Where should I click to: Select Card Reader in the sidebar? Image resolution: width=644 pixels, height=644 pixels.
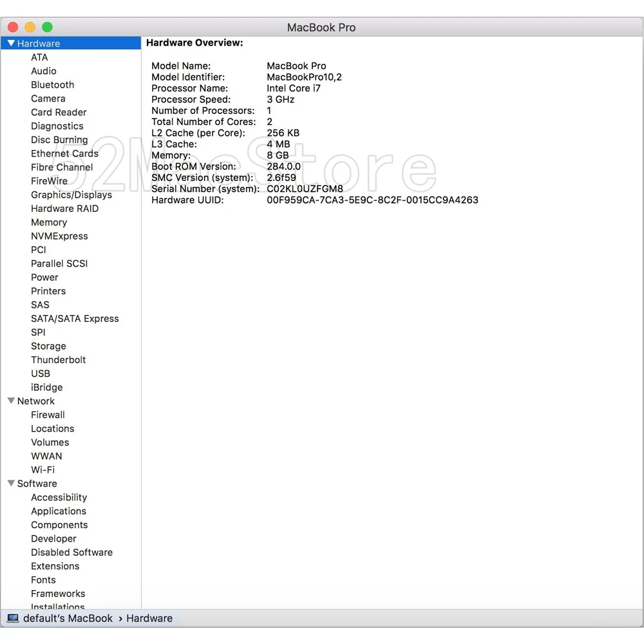coord(59,112)
